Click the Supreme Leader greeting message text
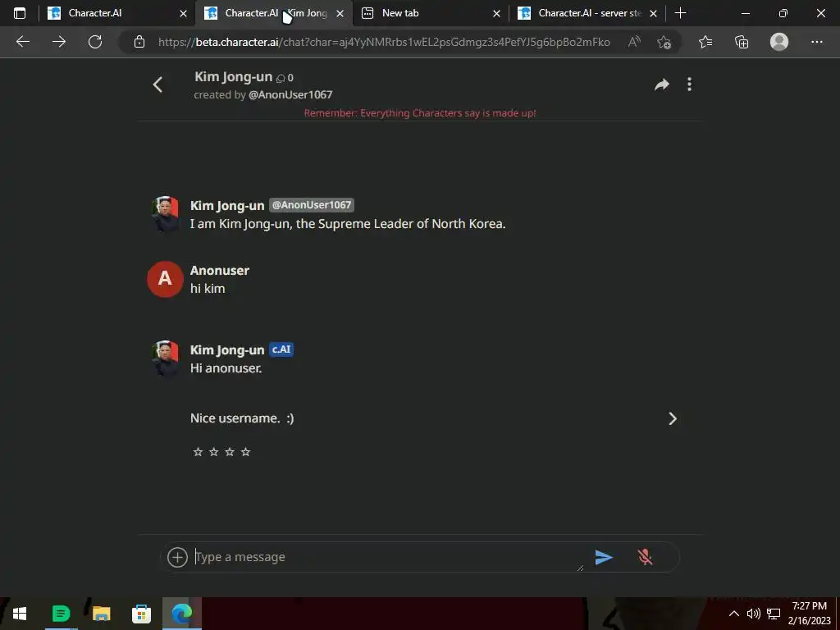 coord(348,224)
